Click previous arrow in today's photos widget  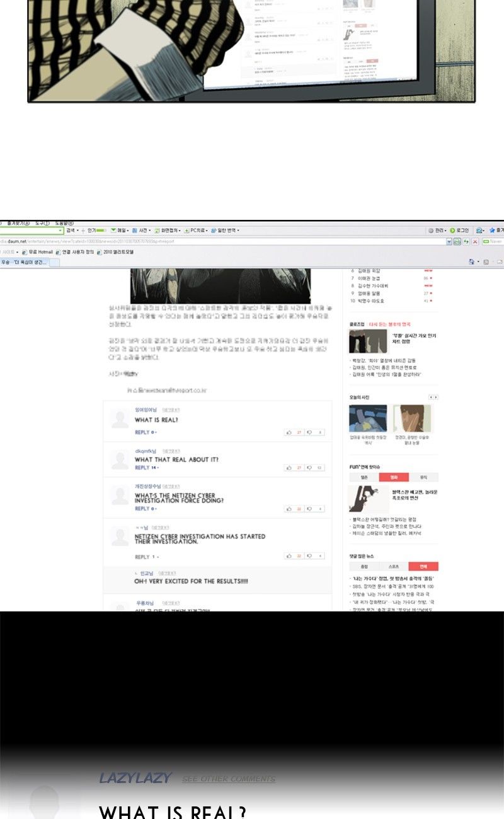(431, 398)
